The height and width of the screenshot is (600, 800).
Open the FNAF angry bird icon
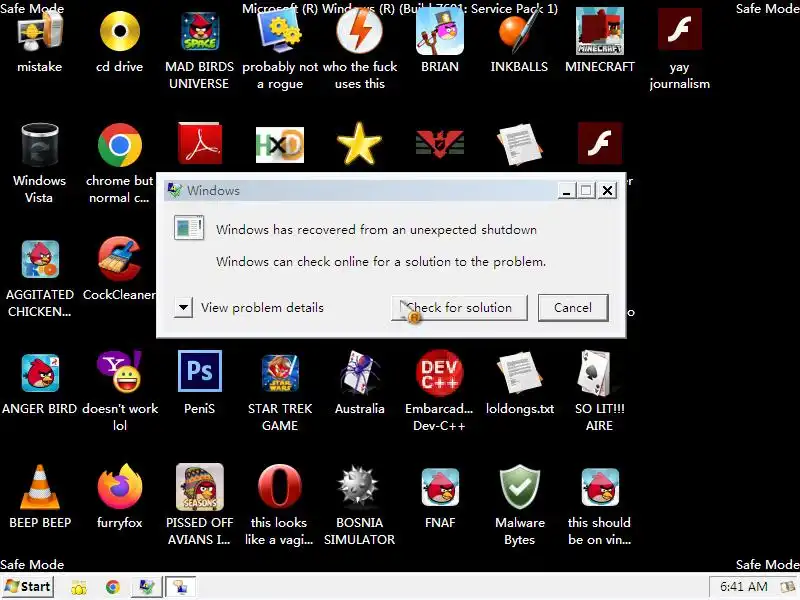pos(440,488)
